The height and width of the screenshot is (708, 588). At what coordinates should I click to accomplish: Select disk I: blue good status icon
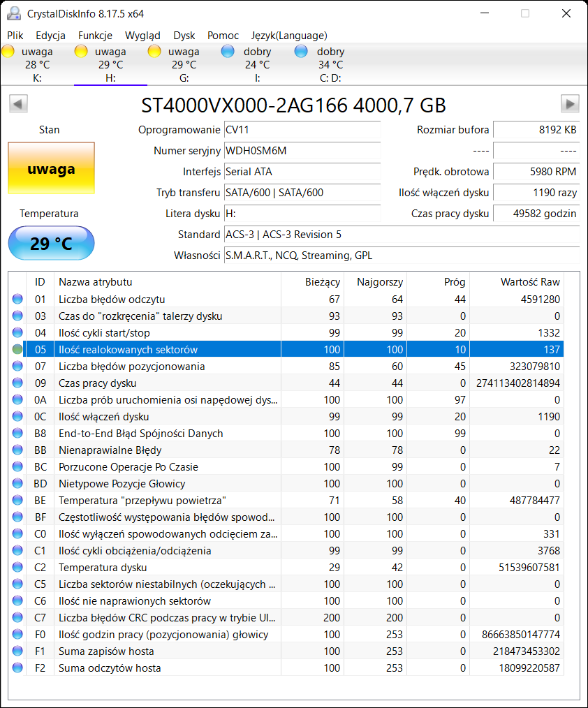pos(228,51)
